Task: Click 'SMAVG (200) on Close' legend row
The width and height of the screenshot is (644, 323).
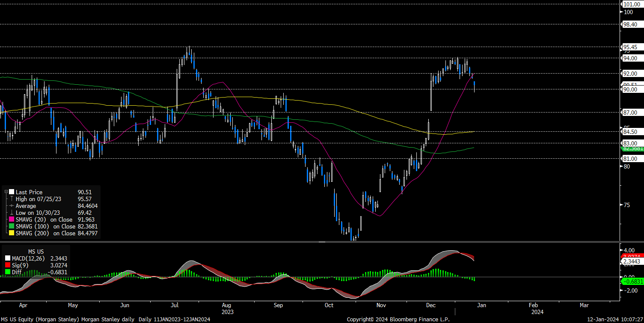Action: coord(53,234)
